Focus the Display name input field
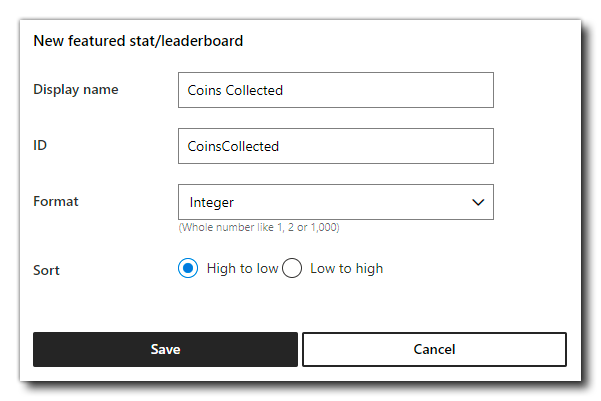 tap(336, 90)
